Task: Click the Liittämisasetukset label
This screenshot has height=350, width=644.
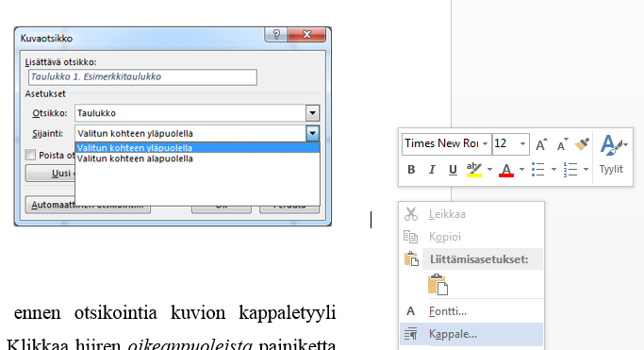Action: pyautogui.click(x=479, y=259)
